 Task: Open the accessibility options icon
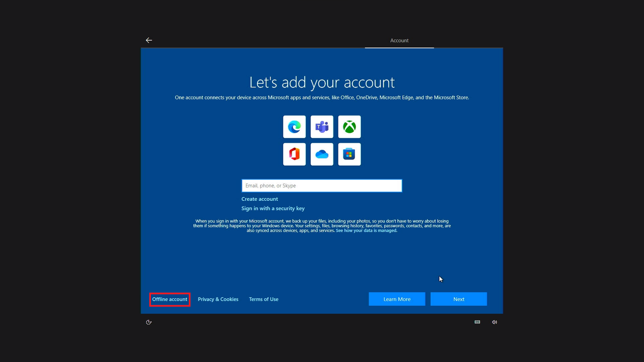149,322
